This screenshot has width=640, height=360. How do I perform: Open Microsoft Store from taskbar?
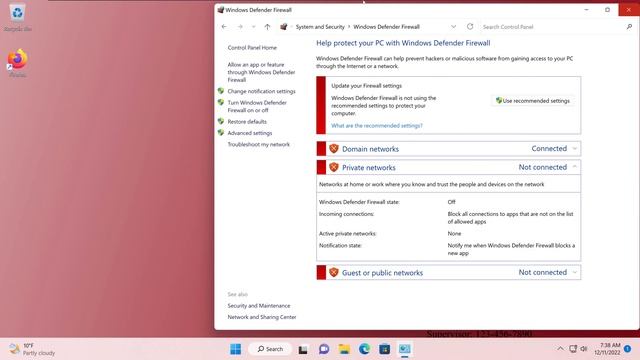(x=384, y=349)
